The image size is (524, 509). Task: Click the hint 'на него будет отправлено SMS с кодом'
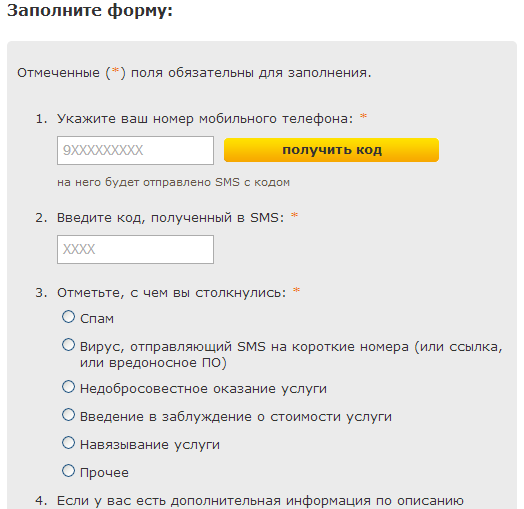[x=173, y=182]
